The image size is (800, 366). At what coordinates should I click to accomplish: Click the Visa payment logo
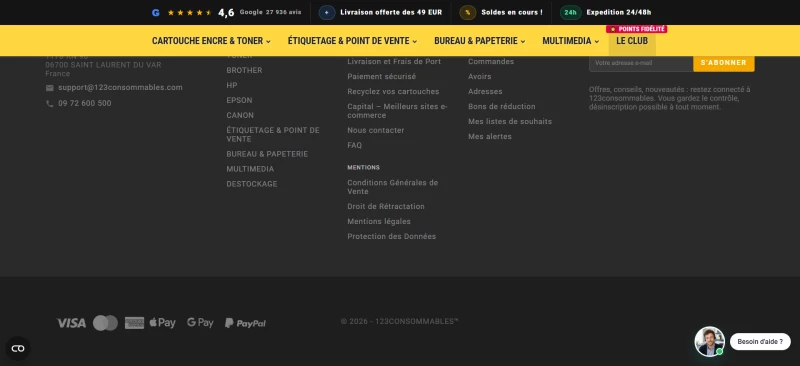coord(71,323)
